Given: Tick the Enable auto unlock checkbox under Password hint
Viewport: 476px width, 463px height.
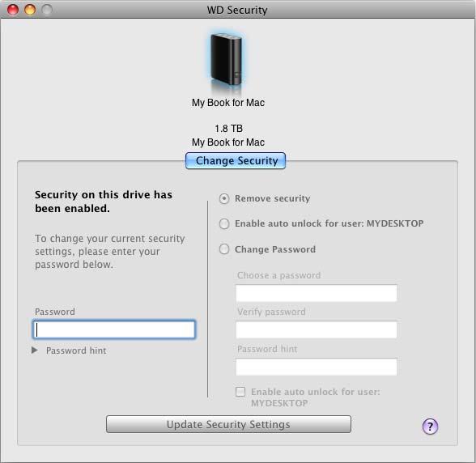Looking at the screenshot, I should pyautogui.click(x=240, y=392).
